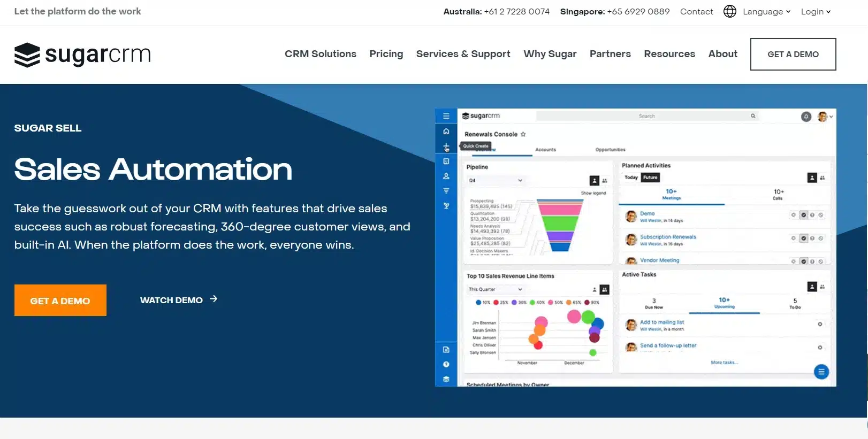The height and width of the screenshot is (439, 868).
Task: Click the notifications bell icon in dashboard
Action: [806, 117]
